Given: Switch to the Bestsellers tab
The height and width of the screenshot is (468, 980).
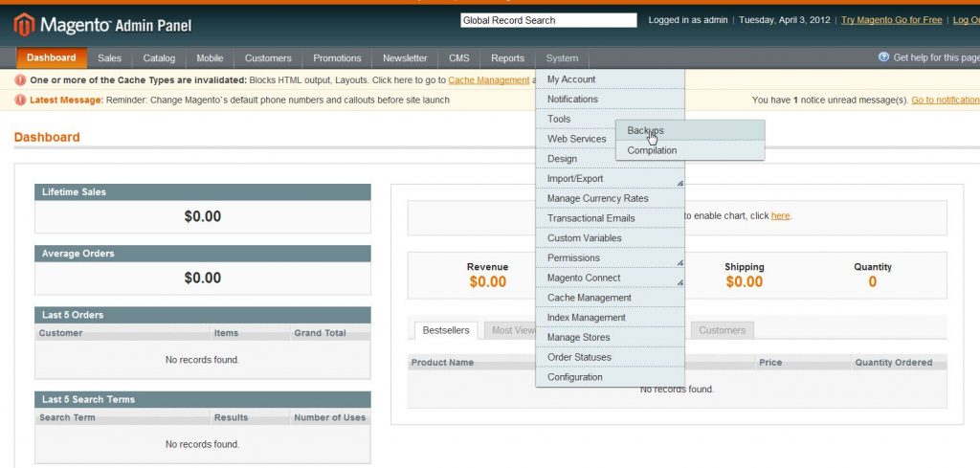Looking at the screenshot, I should [446, 330].
